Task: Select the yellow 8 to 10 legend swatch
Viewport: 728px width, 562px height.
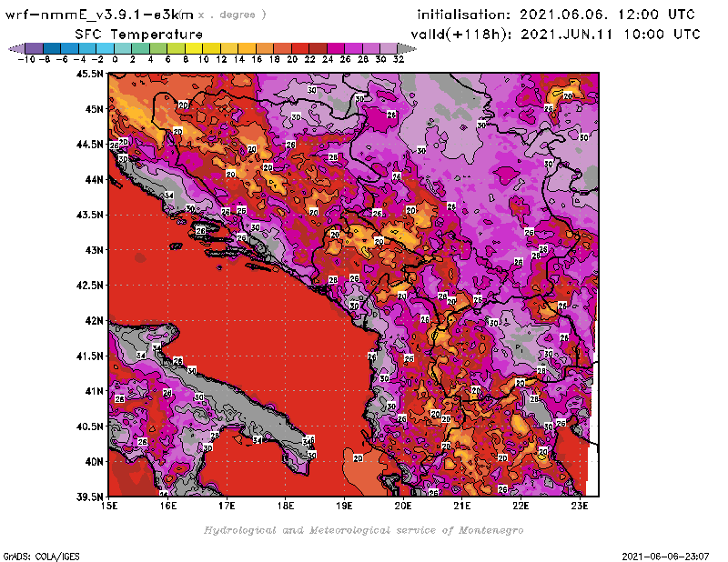Action: point(194,48)
